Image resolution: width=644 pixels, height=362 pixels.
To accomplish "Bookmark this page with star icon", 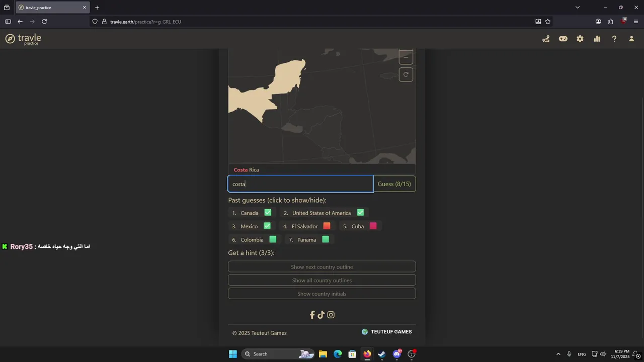I will pyautogui.click(x=548, y=22).
